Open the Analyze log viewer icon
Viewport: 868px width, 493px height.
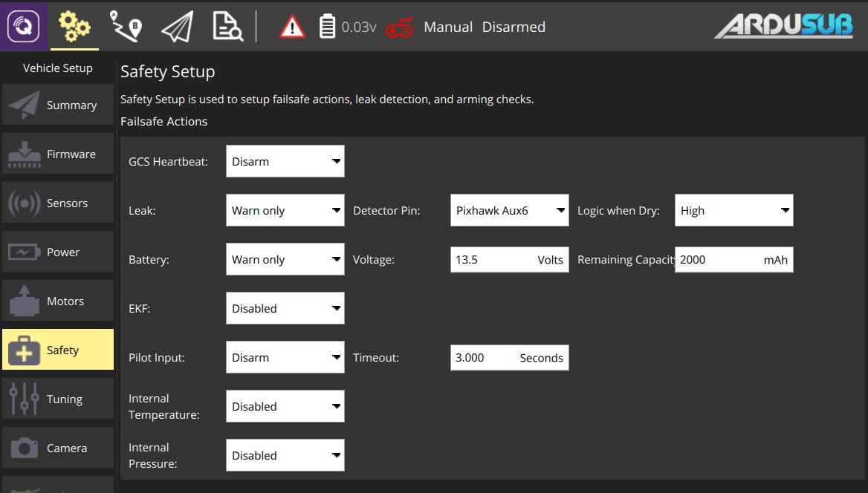227,27
